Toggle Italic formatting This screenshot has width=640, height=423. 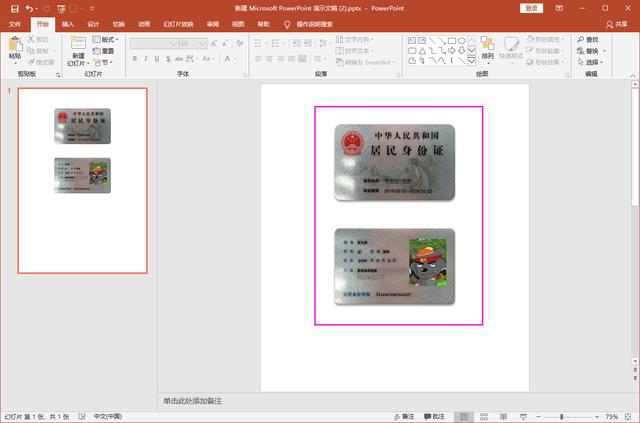coord(146,60)
